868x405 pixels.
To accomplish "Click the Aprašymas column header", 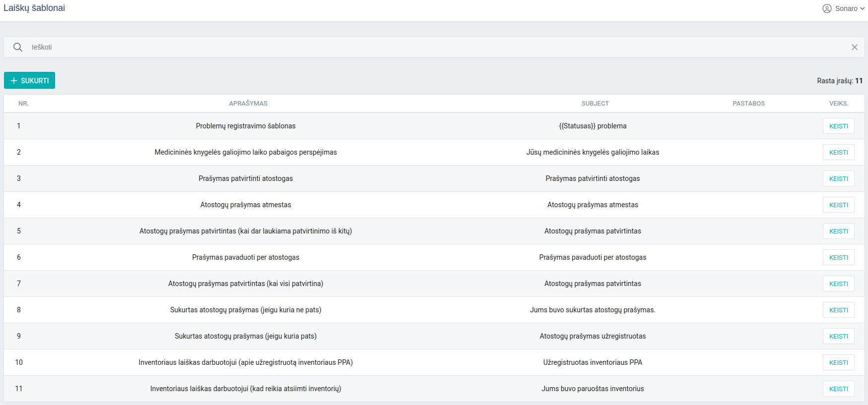I will click(x=248, y=104).
